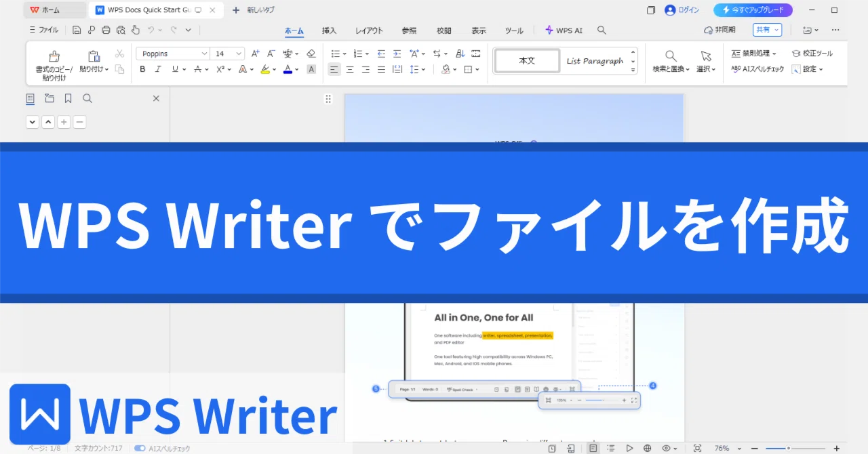Expand the styles gallery list
Viewport: 868px width, 454px height.
pos(633,69)
